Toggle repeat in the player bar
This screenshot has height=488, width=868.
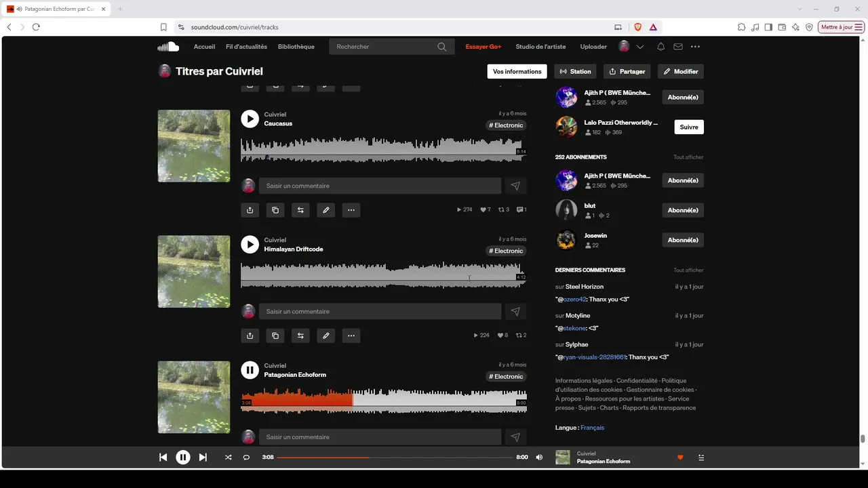click(x=246, y=457)
